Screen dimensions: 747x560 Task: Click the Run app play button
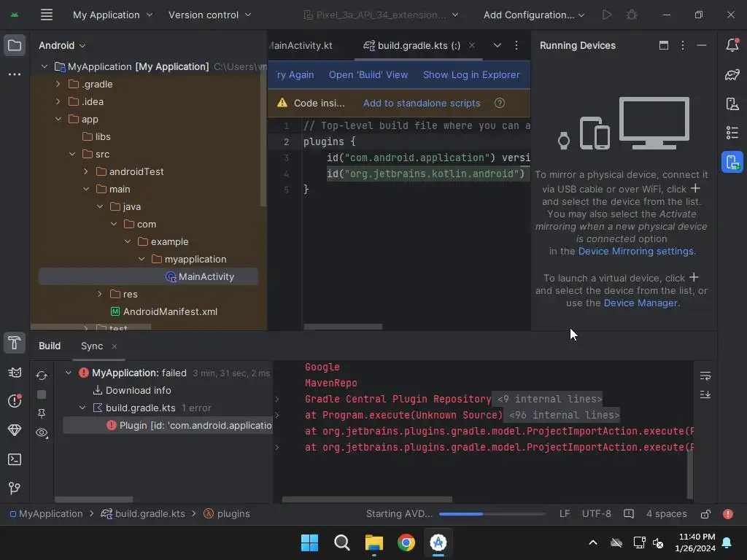607,15
